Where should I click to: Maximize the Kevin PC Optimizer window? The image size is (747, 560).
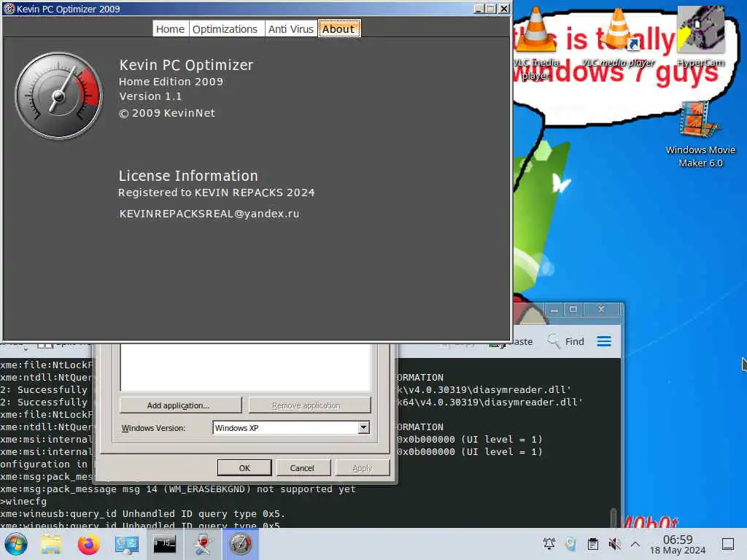[491, 9]
